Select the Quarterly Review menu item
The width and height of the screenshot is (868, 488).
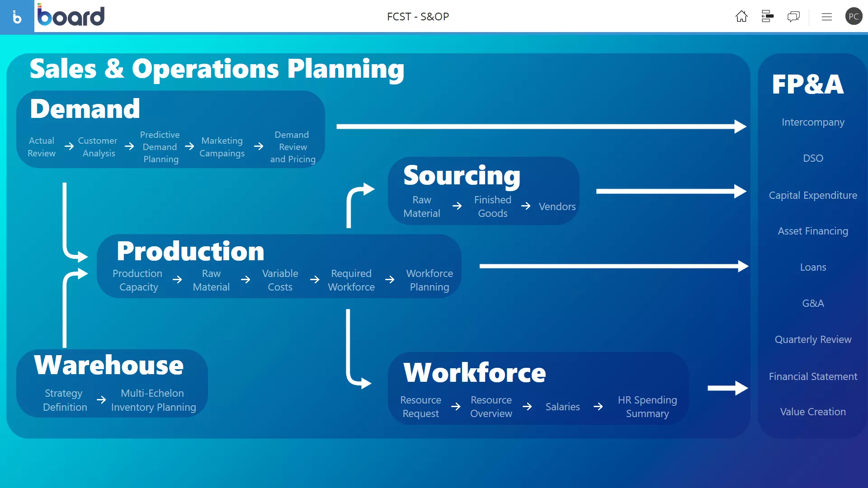812,339
